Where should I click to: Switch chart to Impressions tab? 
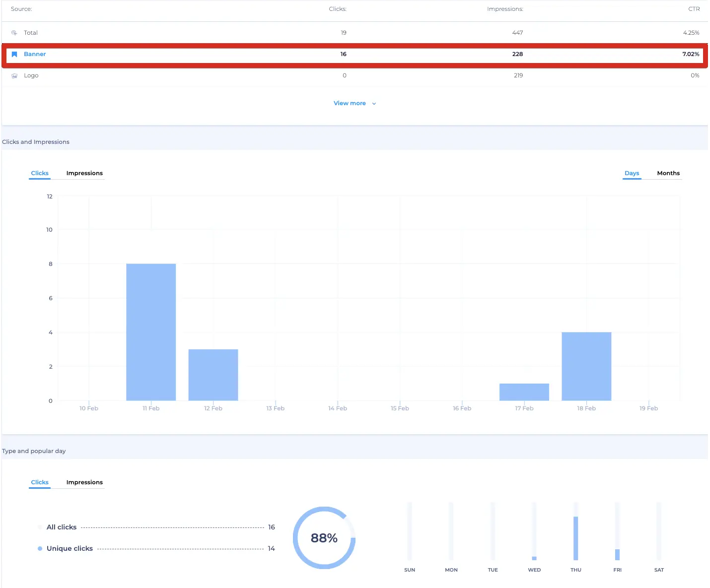point(84,173)
